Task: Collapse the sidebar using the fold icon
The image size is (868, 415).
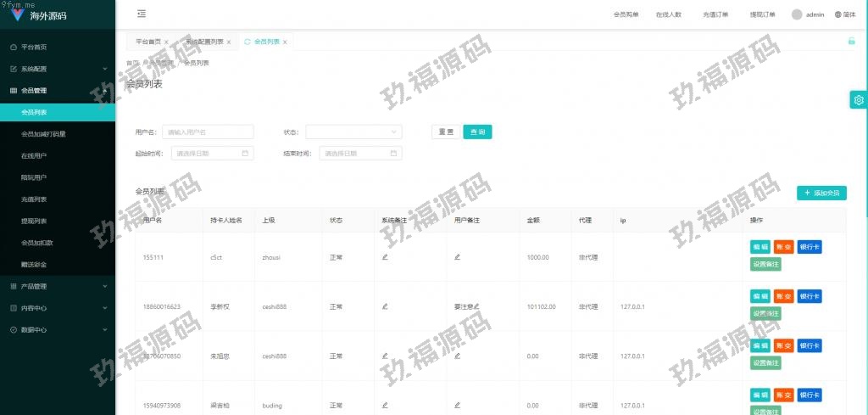Action: click(141, 14)
